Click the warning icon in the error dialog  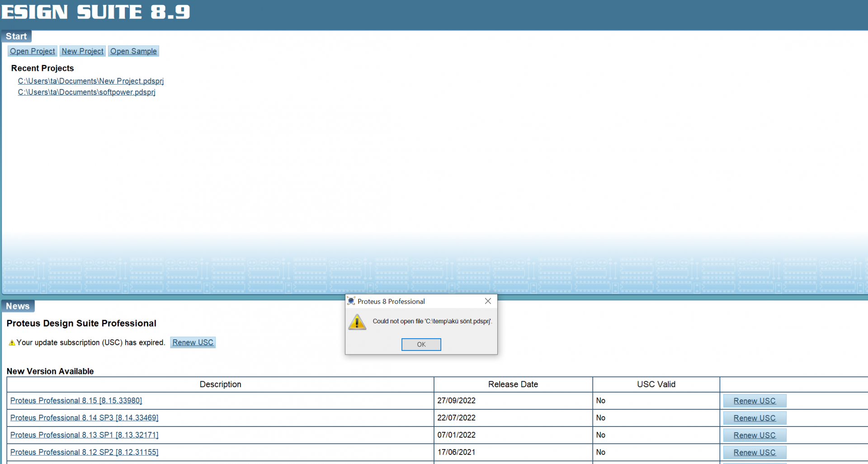tap(357, 322)
